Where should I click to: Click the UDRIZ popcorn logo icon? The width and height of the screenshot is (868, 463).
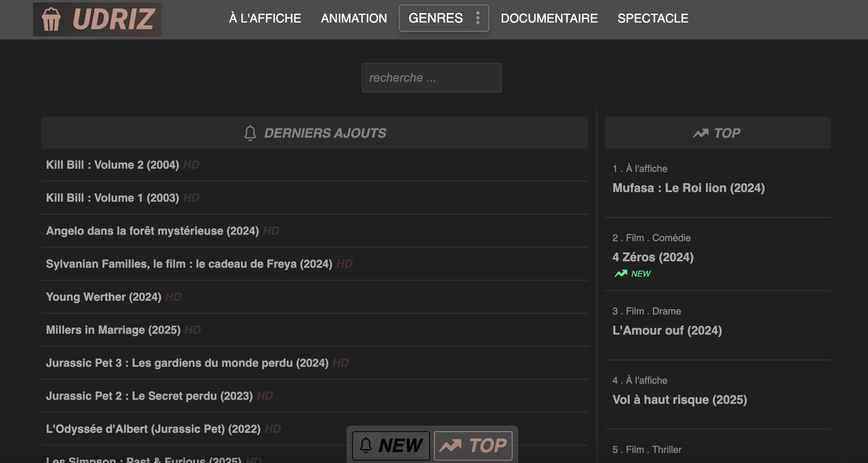coord(51,19)
